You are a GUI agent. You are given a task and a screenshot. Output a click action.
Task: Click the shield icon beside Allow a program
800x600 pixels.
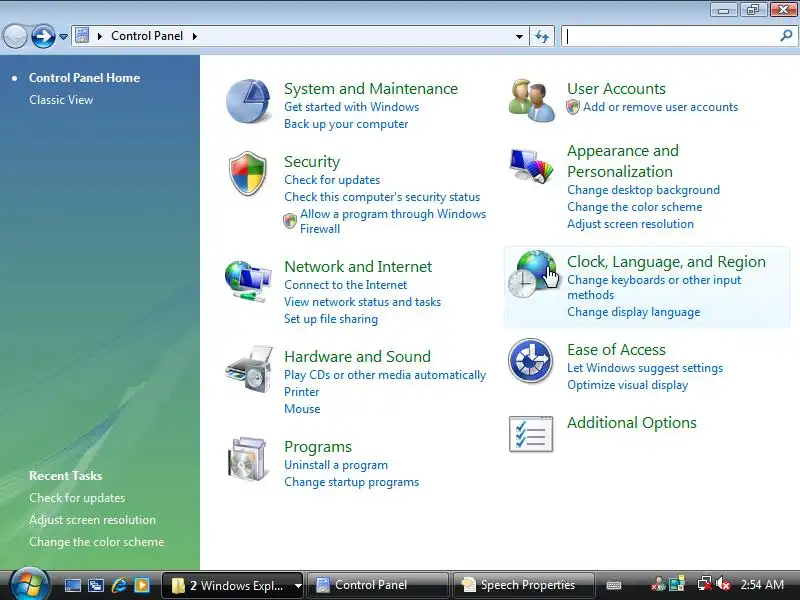pyautogui.click(x=290, y=221)
